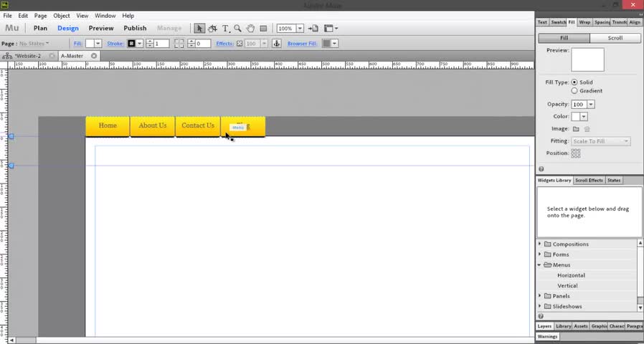The width and height of the screenshot is (644, 344).
Task: Close the Website-2 tab
Action: point(52,56)
